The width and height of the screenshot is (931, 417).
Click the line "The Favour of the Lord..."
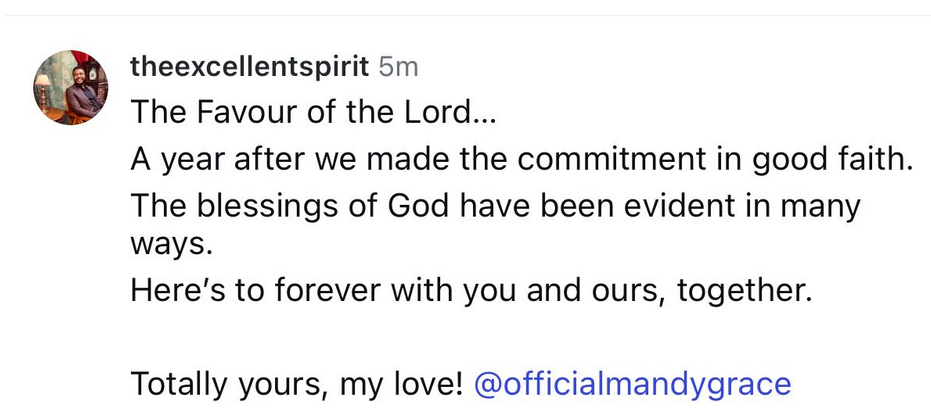point(313,112)
